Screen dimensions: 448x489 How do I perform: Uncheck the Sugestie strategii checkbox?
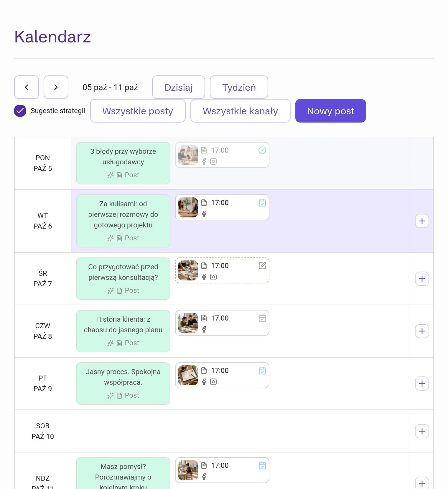click(20, 111)
